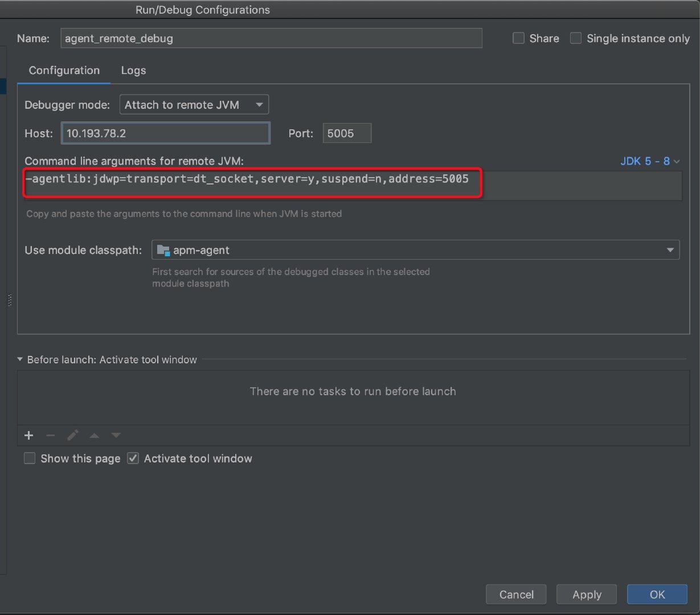Image resolution: width=700 pixels, height=615 pixels.
Task: Switch to the Logs tab
Action: (x=133, y=71)
